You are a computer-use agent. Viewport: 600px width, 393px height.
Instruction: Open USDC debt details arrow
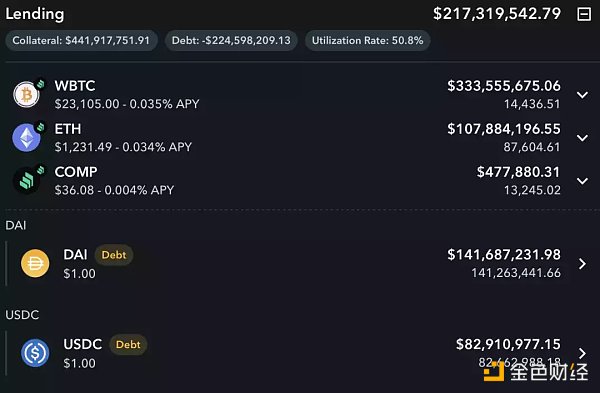point(582,353)
